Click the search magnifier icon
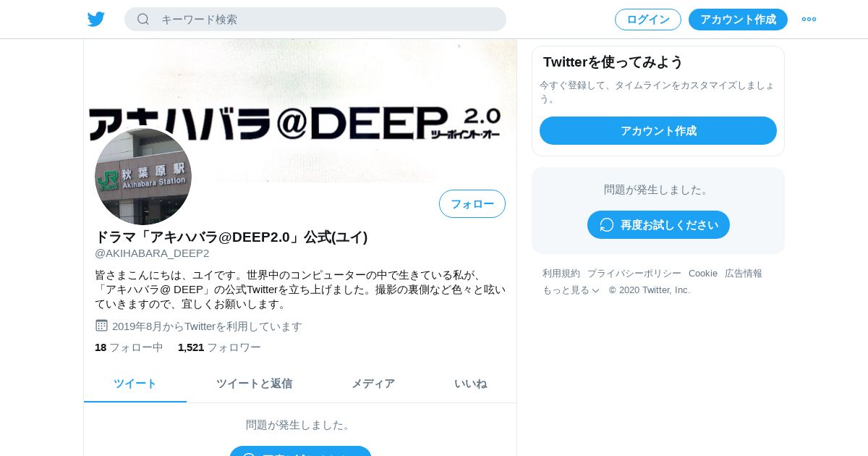868x456 pixels. (x=143, y=20)
